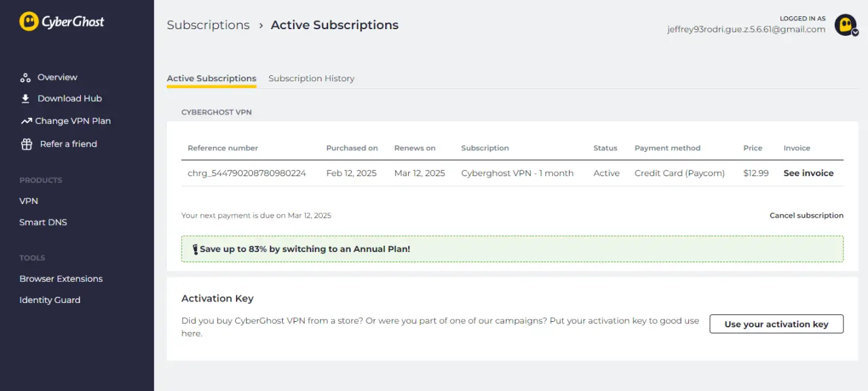This screenshot has width=868, height=391.
Task: Click the ghost profile avatar
Action: (845, 25)
